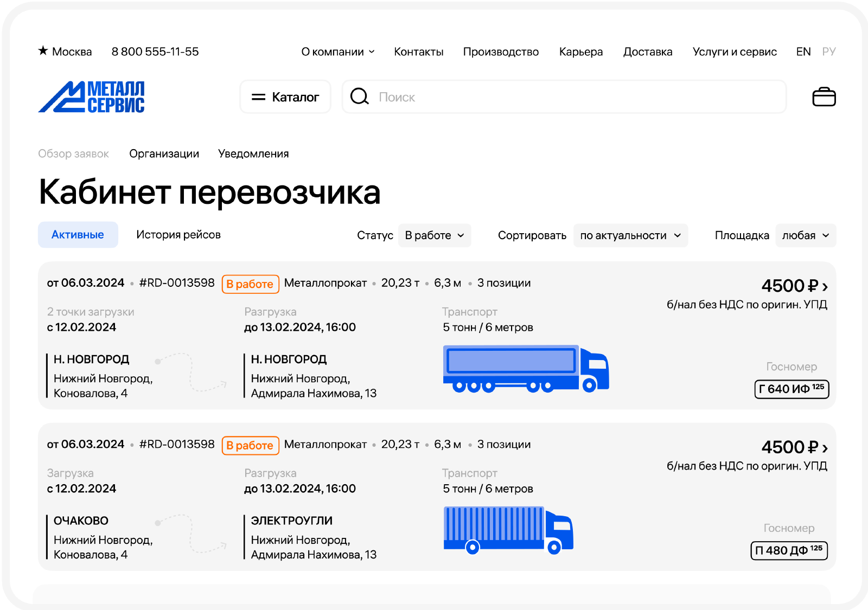Switch to История рейсов tab
868x610 pixels.
click(178, 235)
